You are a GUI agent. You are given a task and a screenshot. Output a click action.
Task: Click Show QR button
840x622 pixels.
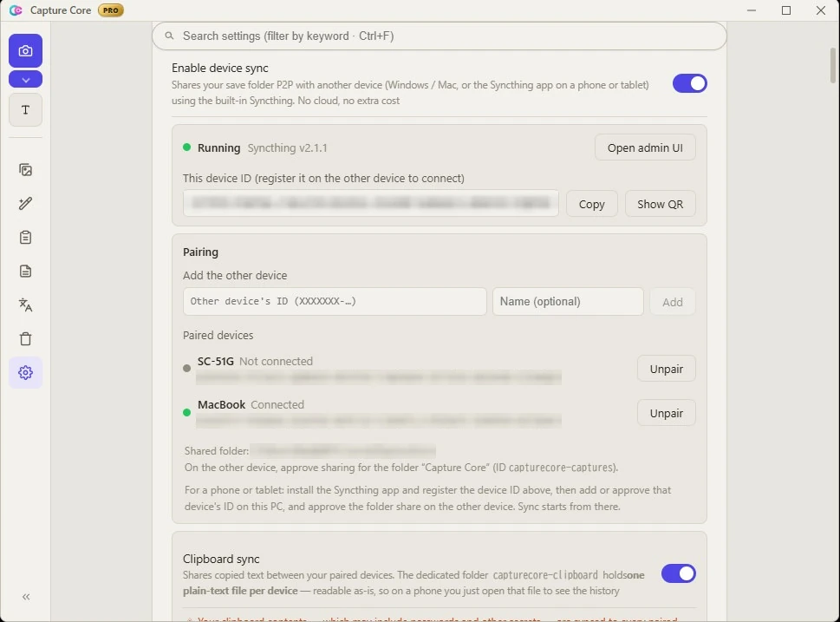click(660, 204)
